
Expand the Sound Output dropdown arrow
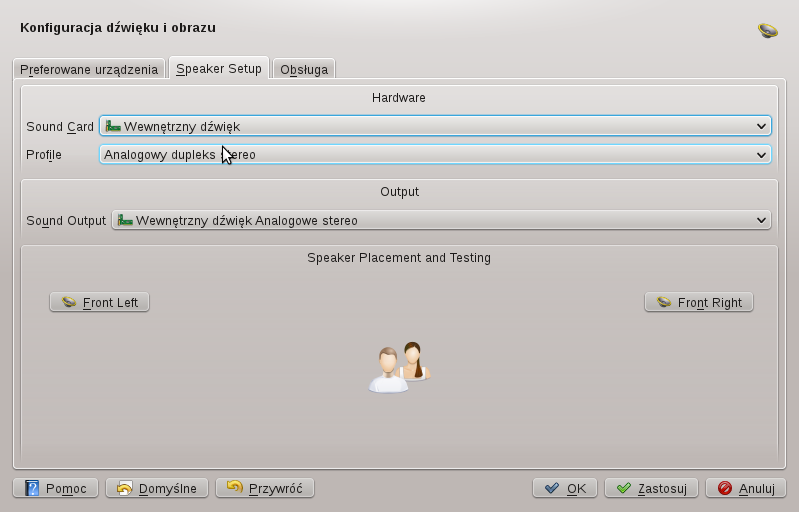(x=762, y=220)
